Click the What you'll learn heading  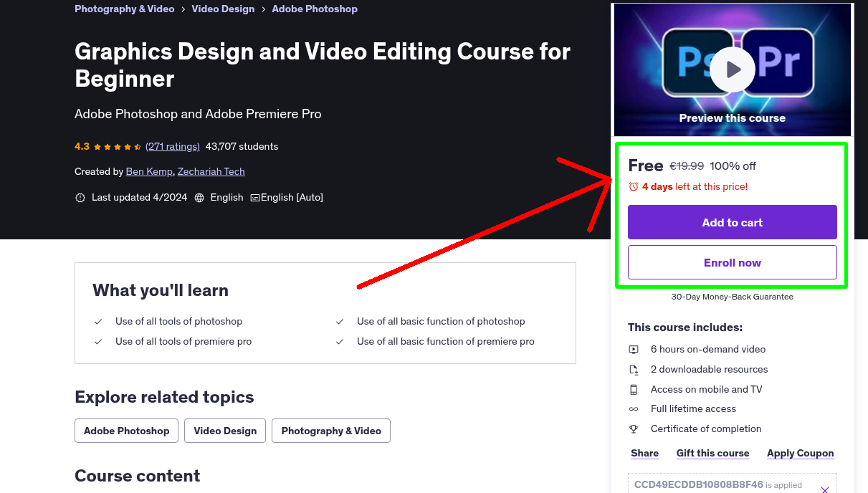[161, 290]
